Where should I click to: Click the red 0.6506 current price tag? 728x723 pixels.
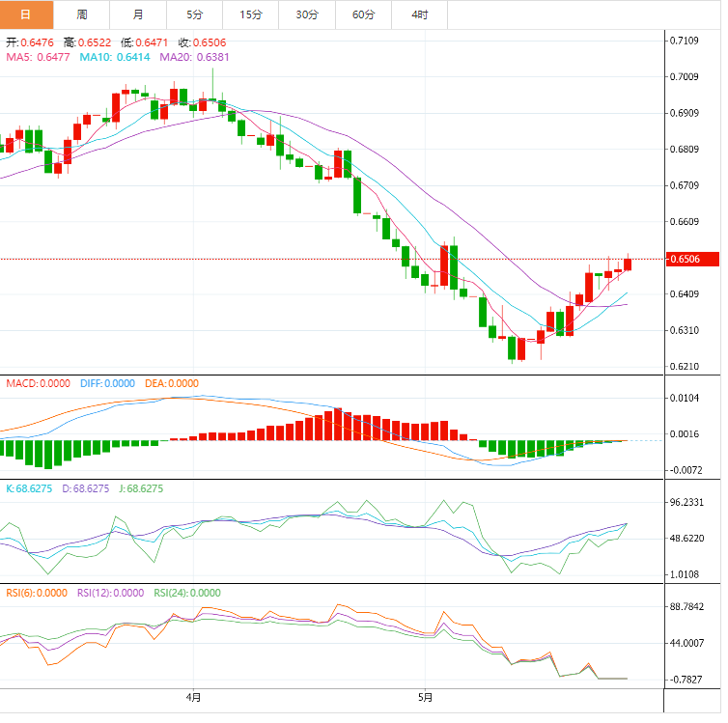point(692,259)
